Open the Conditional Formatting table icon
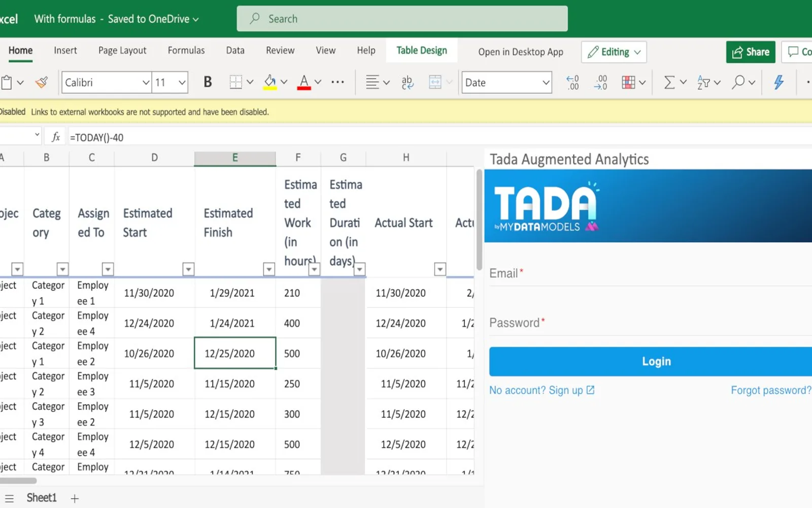The image size is (812, 508). pyautogui.click(x=628, y=82)
